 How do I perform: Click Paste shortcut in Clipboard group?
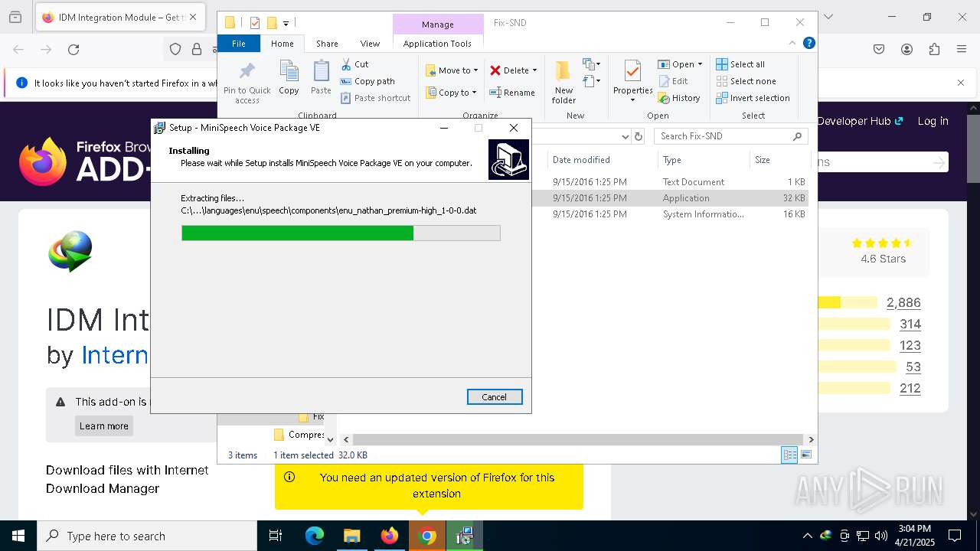(x=375, y=98)
